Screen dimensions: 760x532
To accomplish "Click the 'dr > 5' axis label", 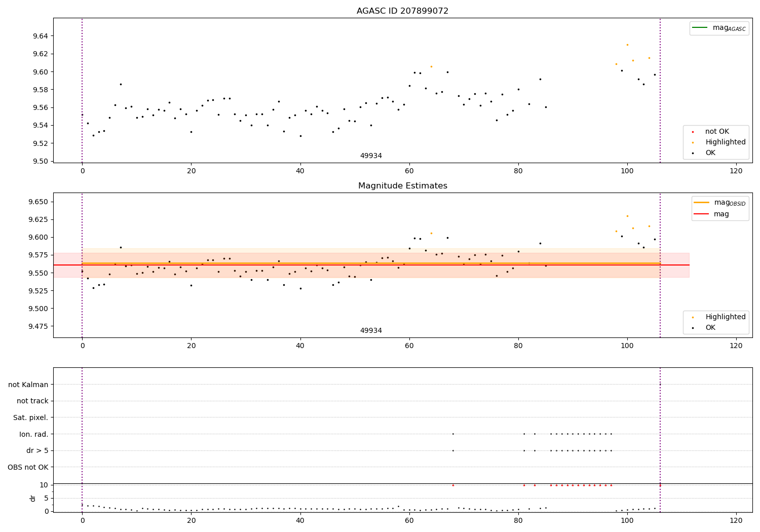I will click(37, 451).
